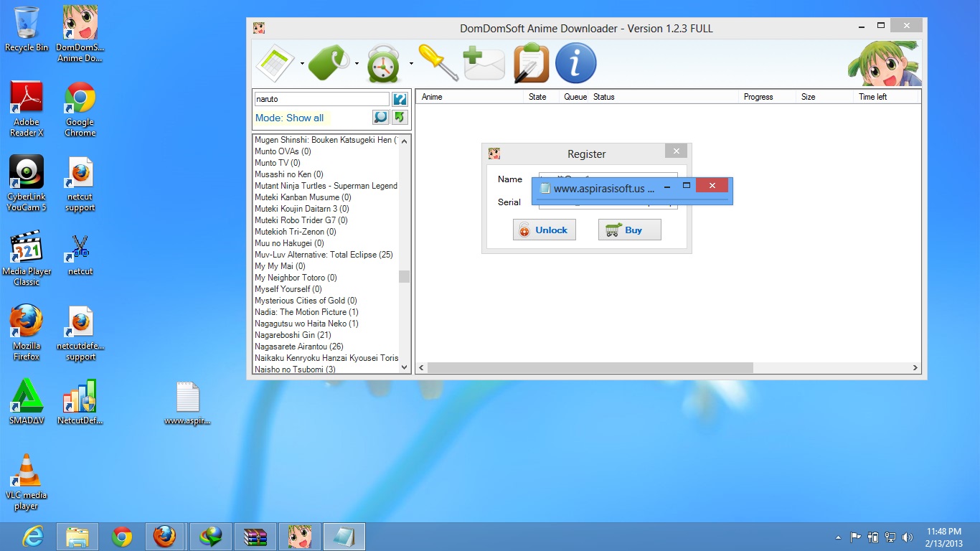The image size is (980, 551).
Task: Click the envelope with green plus icon
Action: click(484, 63)
